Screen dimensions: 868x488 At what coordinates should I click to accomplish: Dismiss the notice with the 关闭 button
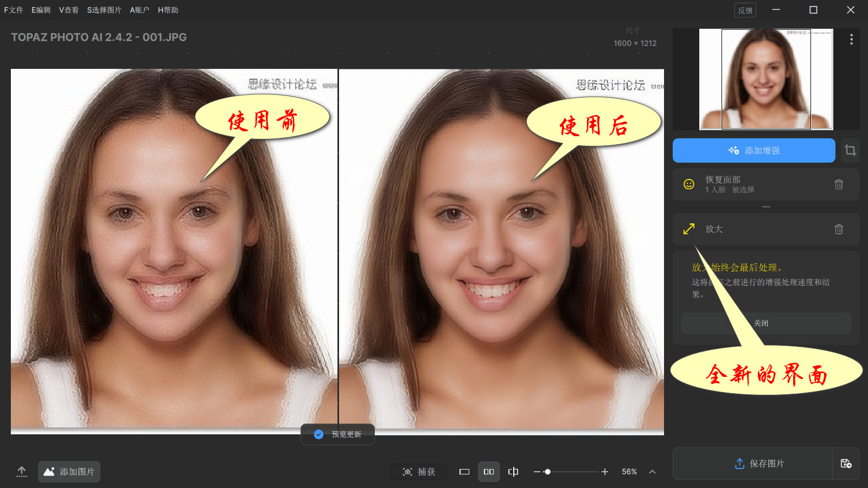pos(766,323)
